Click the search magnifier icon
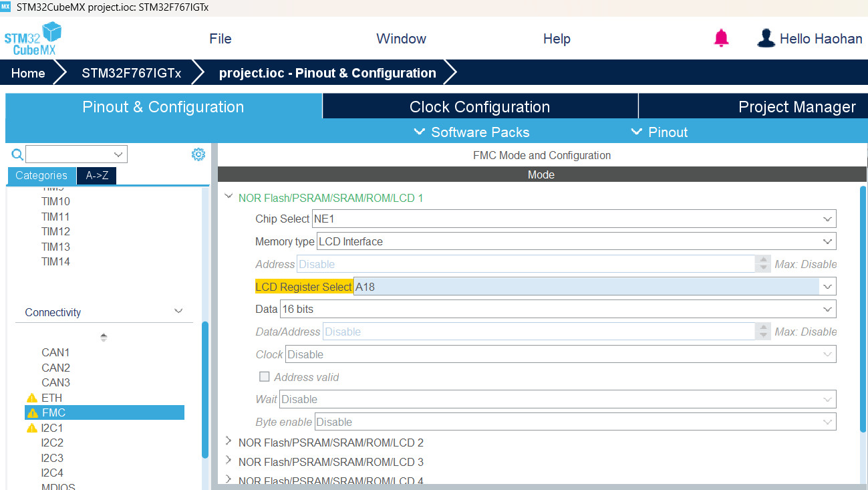This screenshot has width=868, height=490. (18, 154)
